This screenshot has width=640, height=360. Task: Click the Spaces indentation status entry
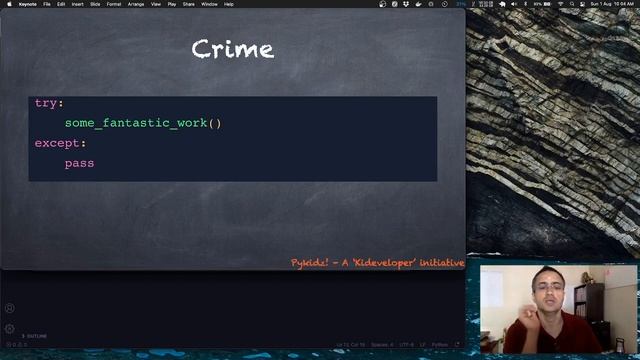pyautogui.click(x=382, y=345)
